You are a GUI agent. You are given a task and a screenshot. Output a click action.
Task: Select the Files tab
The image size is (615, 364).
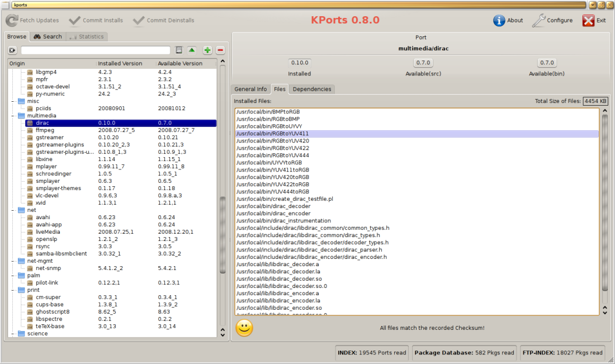pos(280,89)
